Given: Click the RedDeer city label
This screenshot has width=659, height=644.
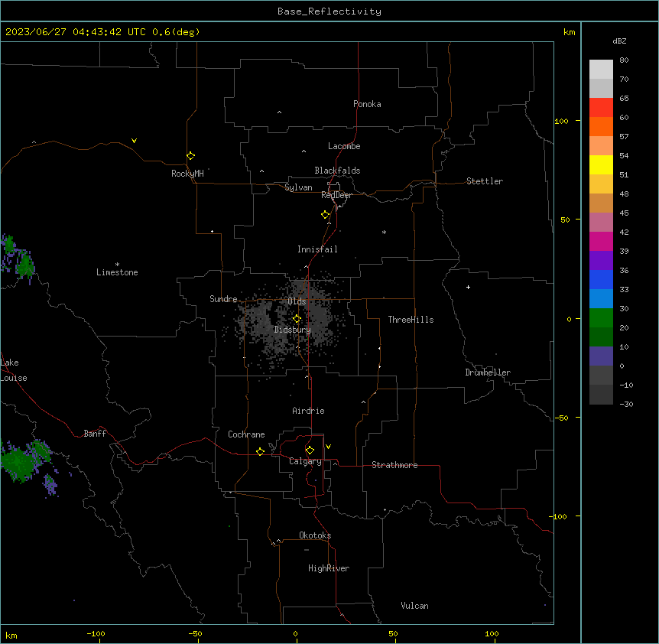Looking at the screenshot, I should point(336,195).
